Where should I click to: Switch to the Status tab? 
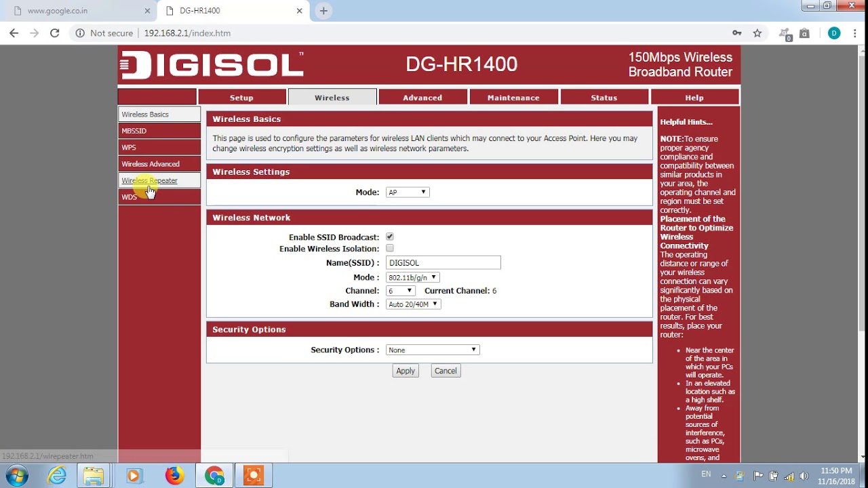click(604, 98)
